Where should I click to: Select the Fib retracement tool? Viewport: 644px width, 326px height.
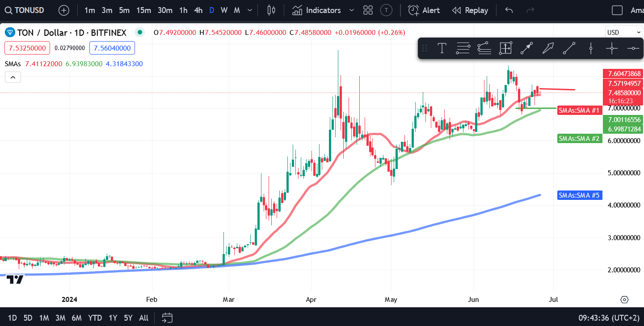[x=463, y=48]
